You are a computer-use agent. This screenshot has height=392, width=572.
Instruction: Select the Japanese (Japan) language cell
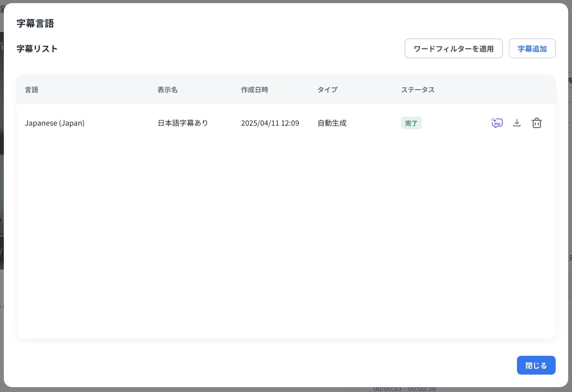55,123
